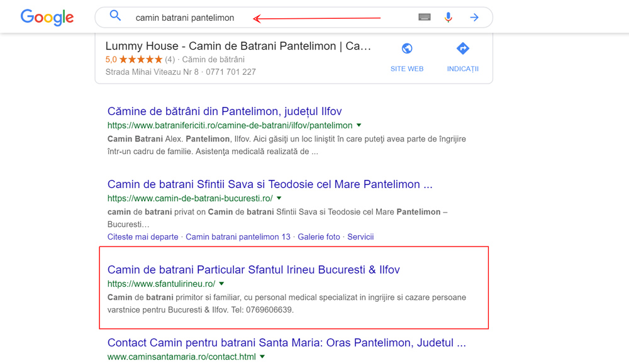Open Cămine de bătrâni din Pantelimon result

[x=225, y=111]
